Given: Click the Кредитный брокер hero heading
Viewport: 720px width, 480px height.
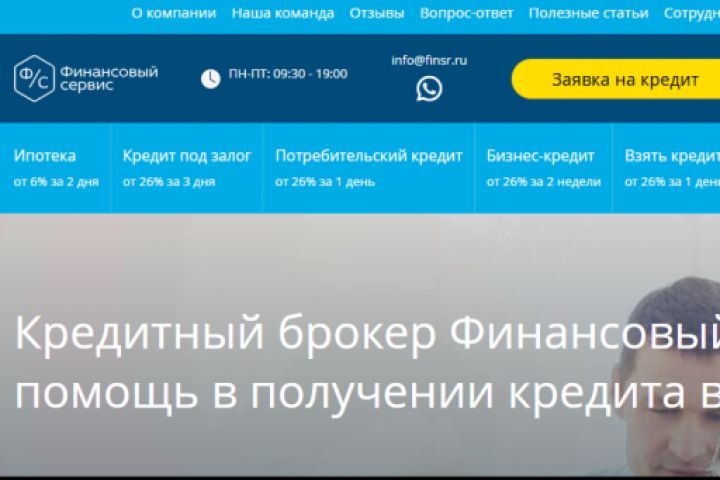Looking at the screenshot, I should click(x=367, y=334).
